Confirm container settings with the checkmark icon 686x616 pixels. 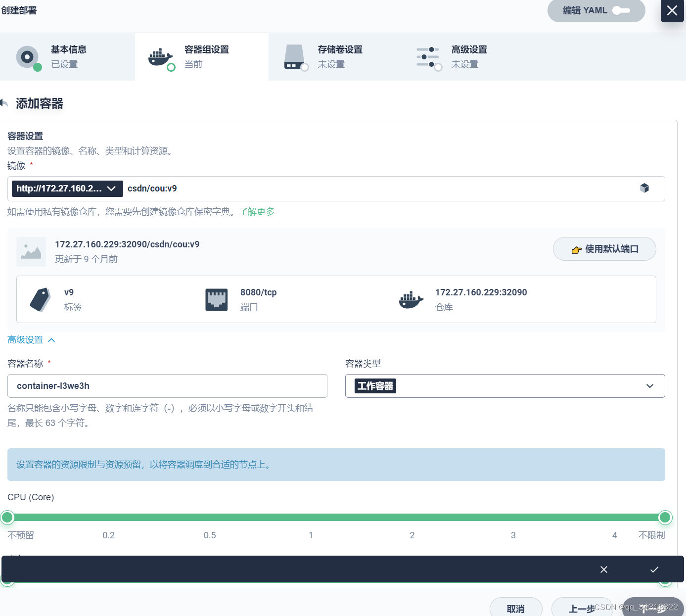pyautogui.click(x=654, y=569)
